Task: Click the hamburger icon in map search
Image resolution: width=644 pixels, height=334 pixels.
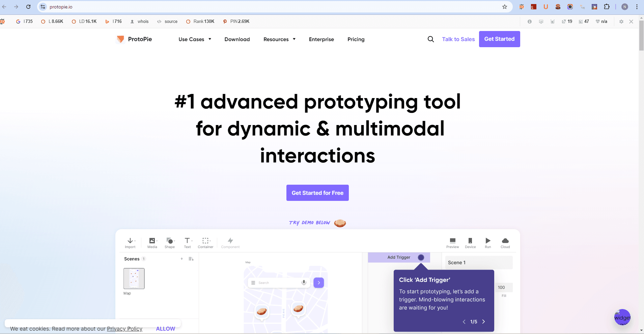Action: coord(253,283)
